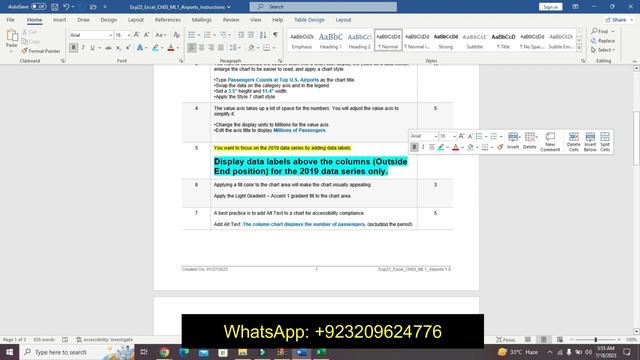Open Accessibility Investigate in status bar
Screen dimensions: 640x360
point(104,340)
